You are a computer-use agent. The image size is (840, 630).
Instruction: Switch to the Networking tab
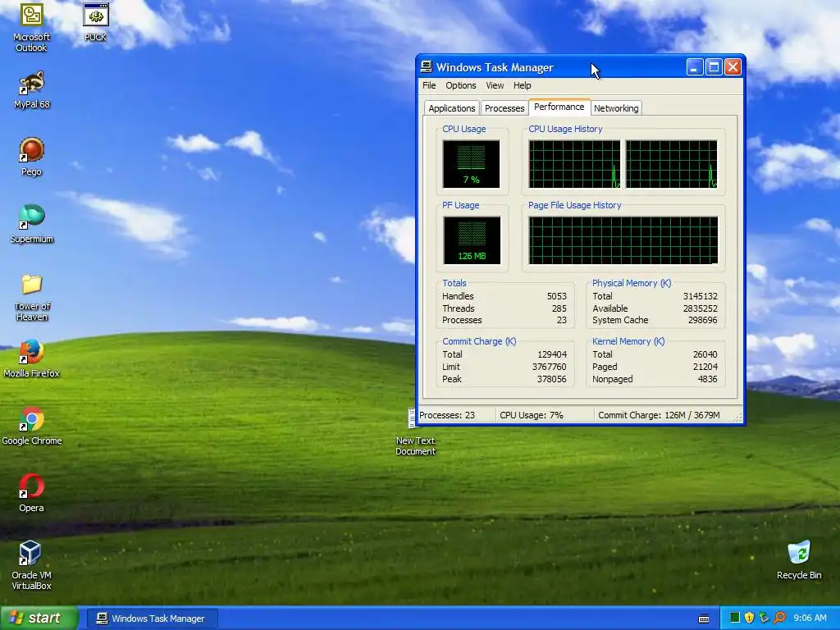pos(616,108)
